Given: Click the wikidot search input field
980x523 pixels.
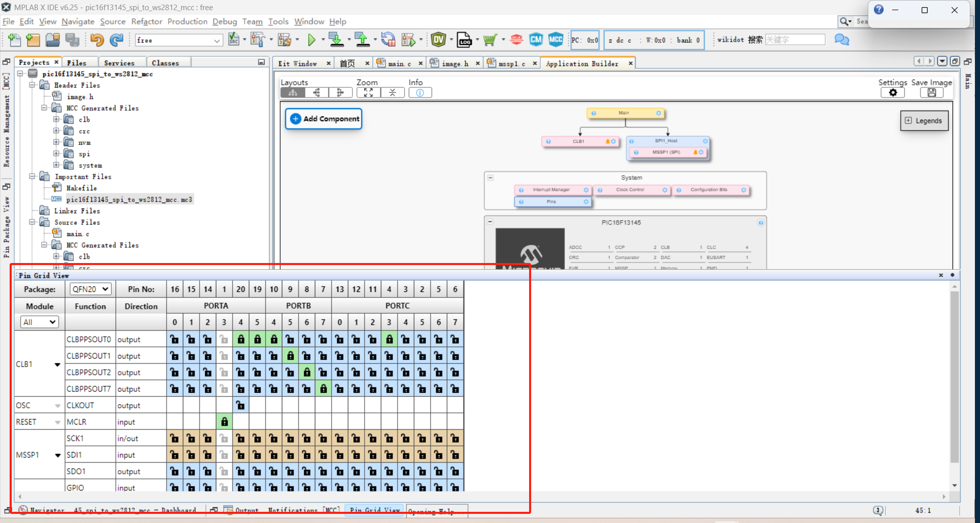Looking at the screenshot, I should [x=795, y=40].
